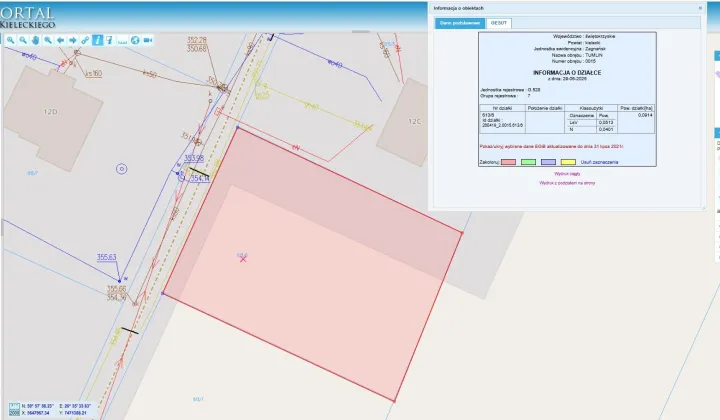
Task: Go to previous map view arrow
Action: click(x=60, y=40)
